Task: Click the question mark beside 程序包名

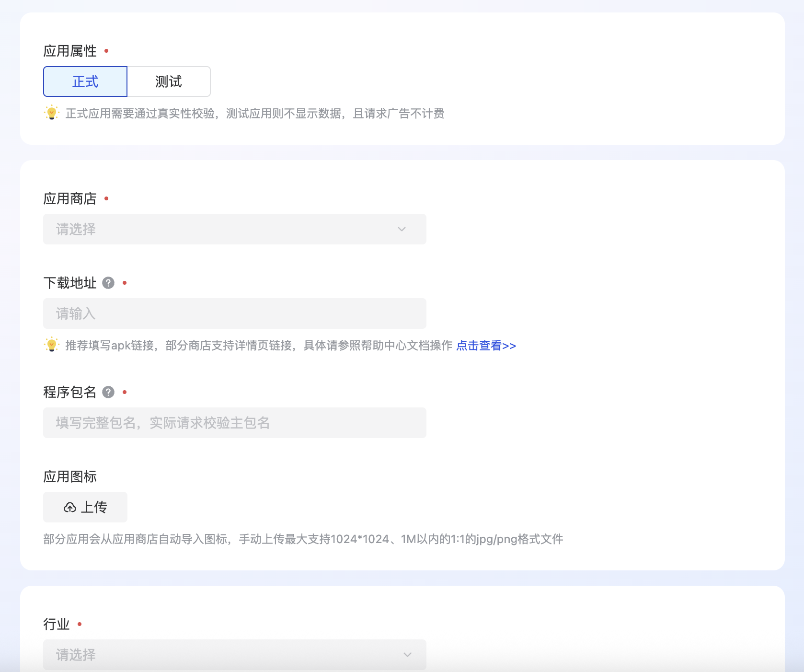Action: tap(109, 392)
